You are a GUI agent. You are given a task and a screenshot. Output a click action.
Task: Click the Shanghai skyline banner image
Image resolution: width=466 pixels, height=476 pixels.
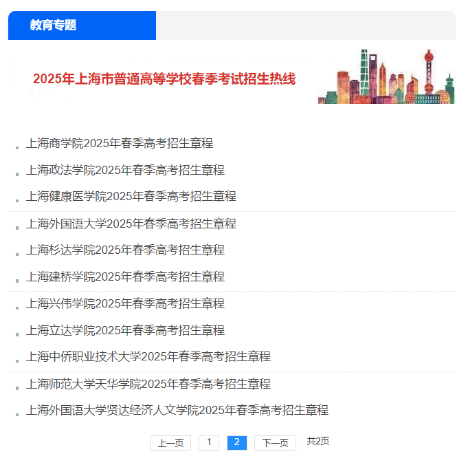[x=386, y=77]
